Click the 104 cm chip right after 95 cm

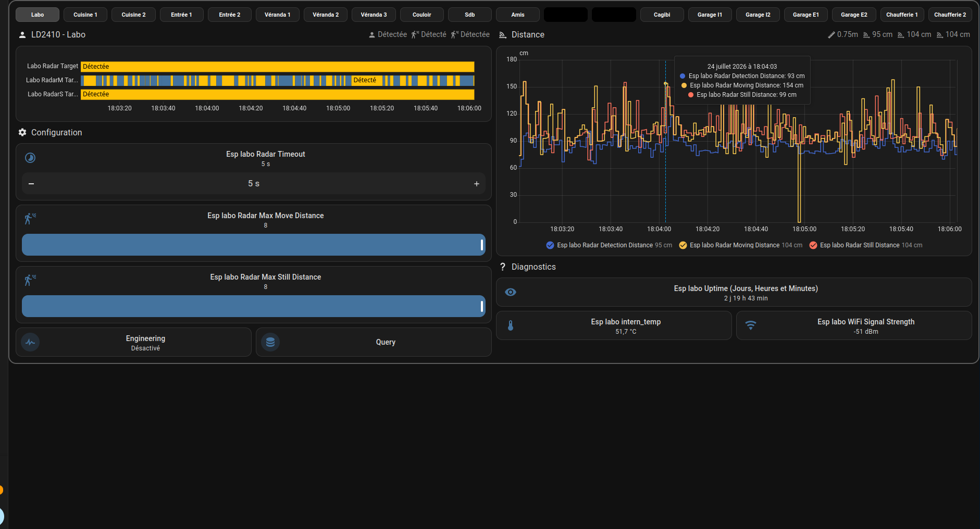pos(914,34)
